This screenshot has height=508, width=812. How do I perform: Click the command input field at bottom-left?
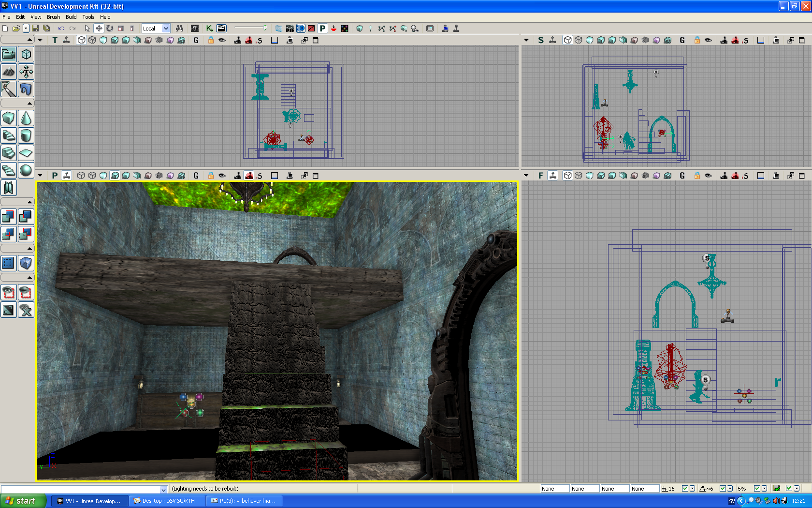pyautogui.click(x=84, y=489)
